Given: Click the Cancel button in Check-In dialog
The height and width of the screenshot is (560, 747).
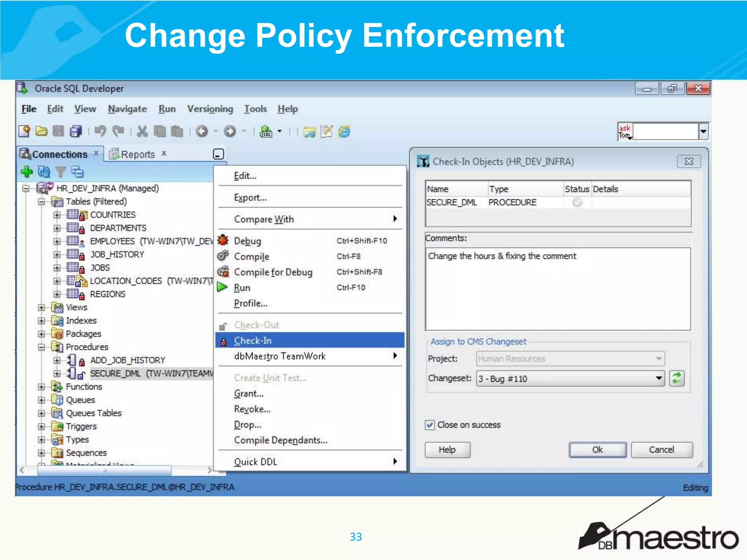Looking at the screenshot, I should pyautogui.click(x=662, y=450).
